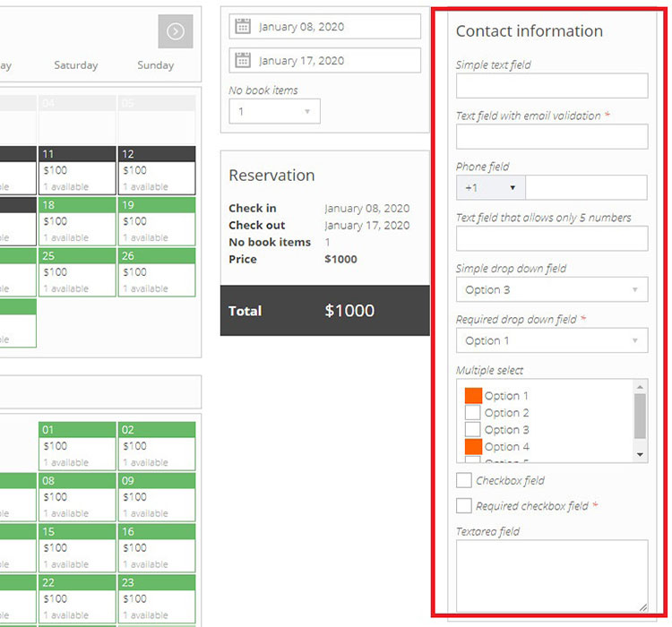This screenshot has height=627, width=672.
Task: Focus the email validation text field
Action: pyautogui.click(x=552, y=137)
